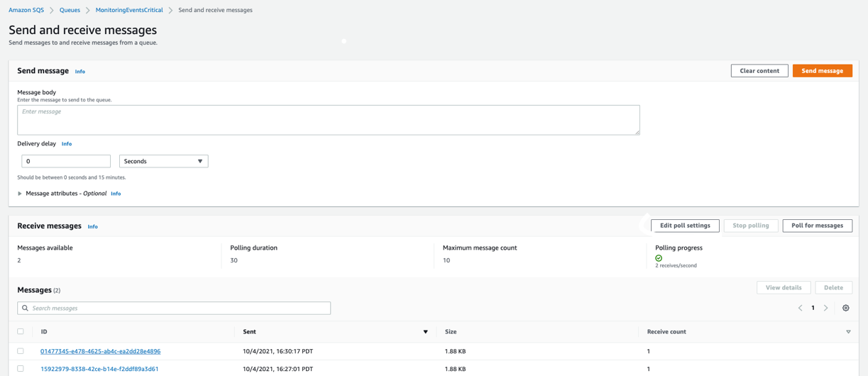This screenshot has width=868, height=376.
Task: Click the Delivery delay value field
Action: pos(66,161)
